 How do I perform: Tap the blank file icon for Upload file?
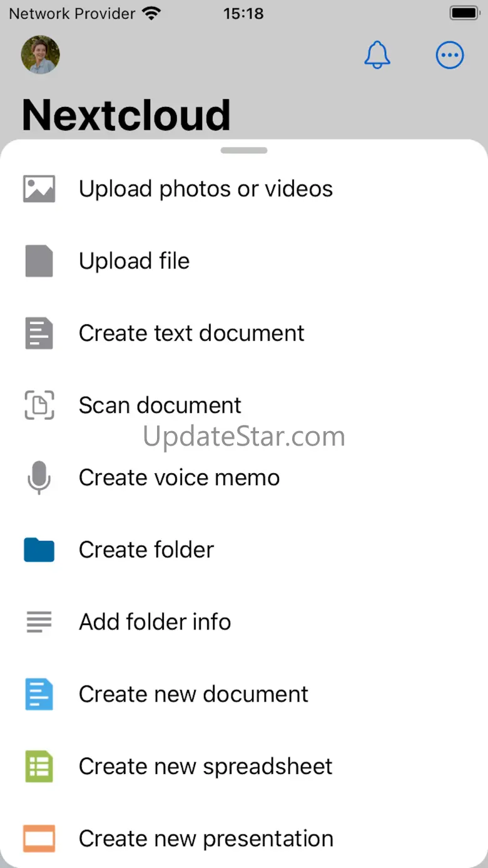click(39, 261)
